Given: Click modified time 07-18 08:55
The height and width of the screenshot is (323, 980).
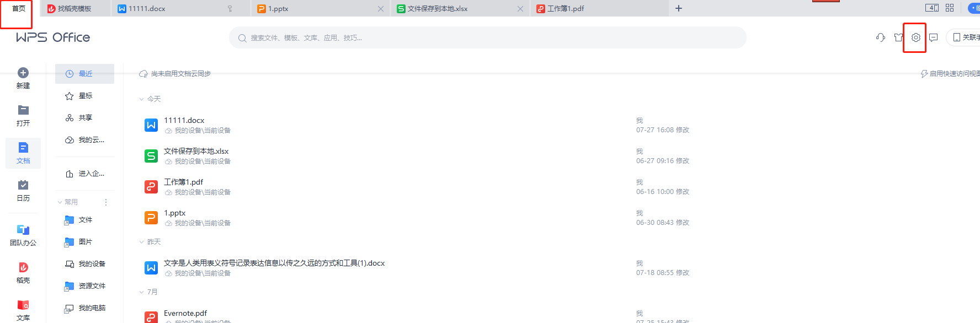Looking at the screenshot, I should [663, 273].
